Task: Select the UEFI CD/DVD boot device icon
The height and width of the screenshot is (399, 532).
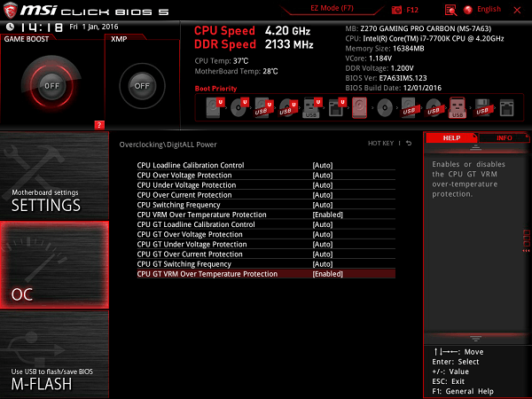Action: tap(239, 107)
